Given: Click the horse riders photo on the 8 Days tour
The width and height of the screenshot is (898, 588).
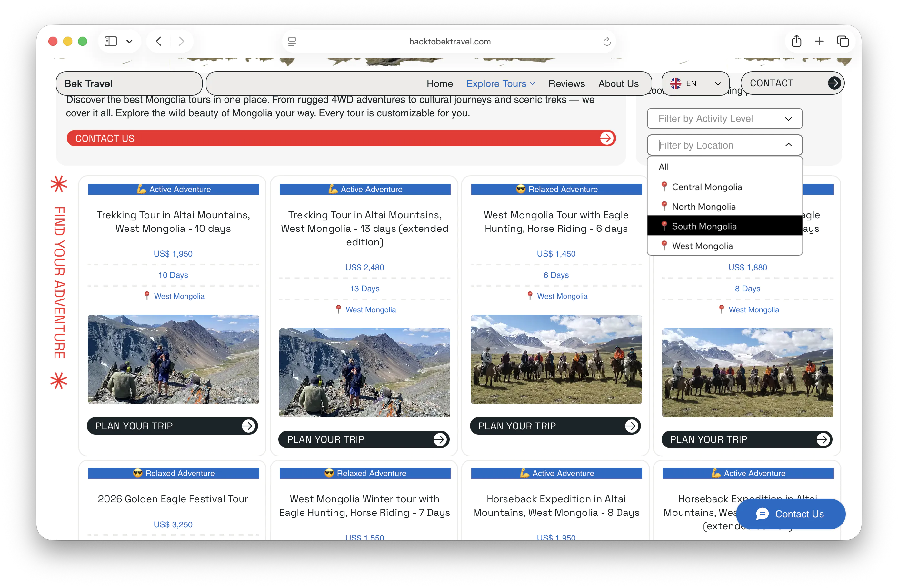Looking at the screenshot, I should click(x=747, y=373).
